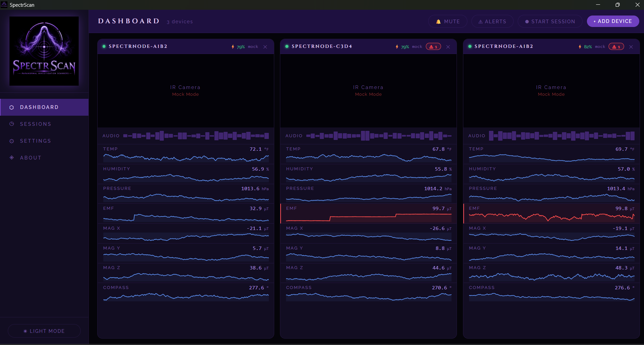This screenshot has height=345, width=644.
Task: Expand the red EMF row on SPECTRNODE-C3D4
Action: [x=368, y=213]
